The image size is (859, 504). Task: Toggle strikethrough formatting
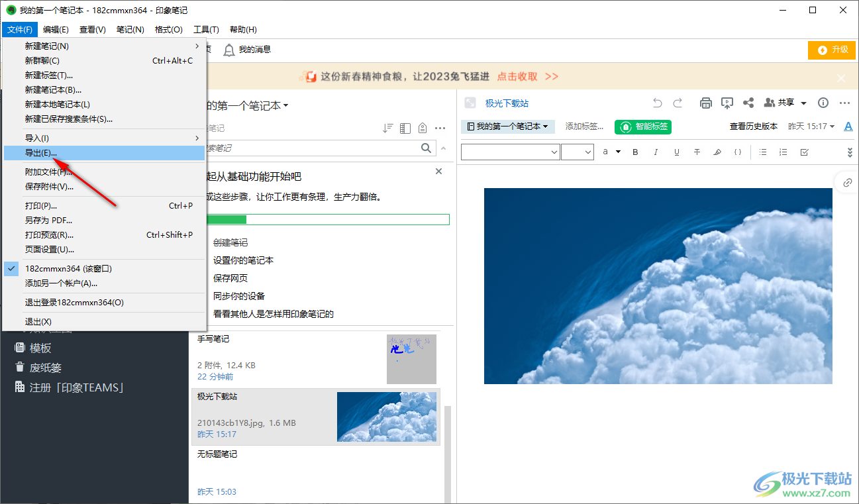[697, 152]
